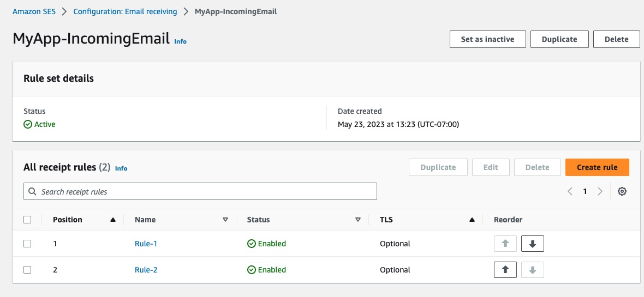Open table preferences gear icon

[622, 191]
